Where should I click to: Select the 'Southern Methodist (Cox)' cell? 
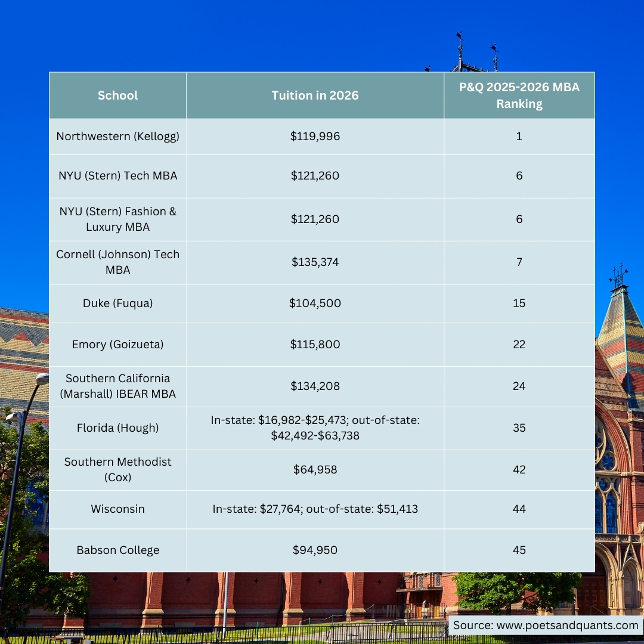[117, 469]
